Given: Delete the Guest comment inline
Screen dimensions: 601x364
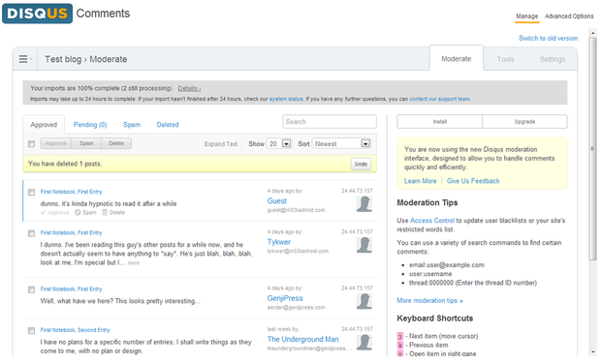Looking at the screenshot, I should (x=113, y=212).
